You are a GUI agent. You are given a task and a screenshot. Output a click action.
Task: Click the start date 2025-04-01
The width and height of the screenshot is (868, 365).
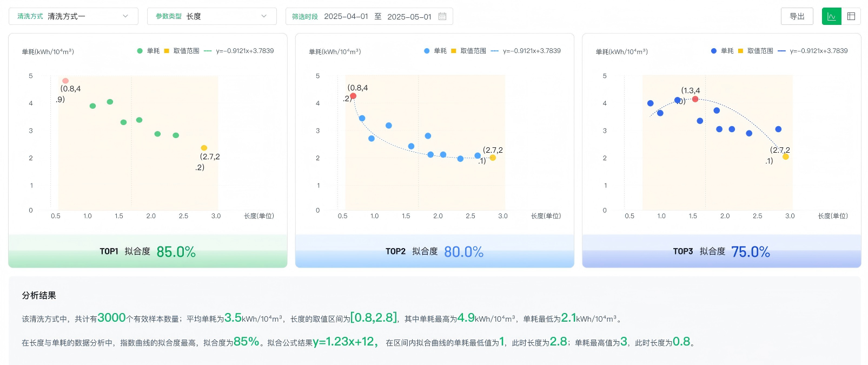point(346,16)
